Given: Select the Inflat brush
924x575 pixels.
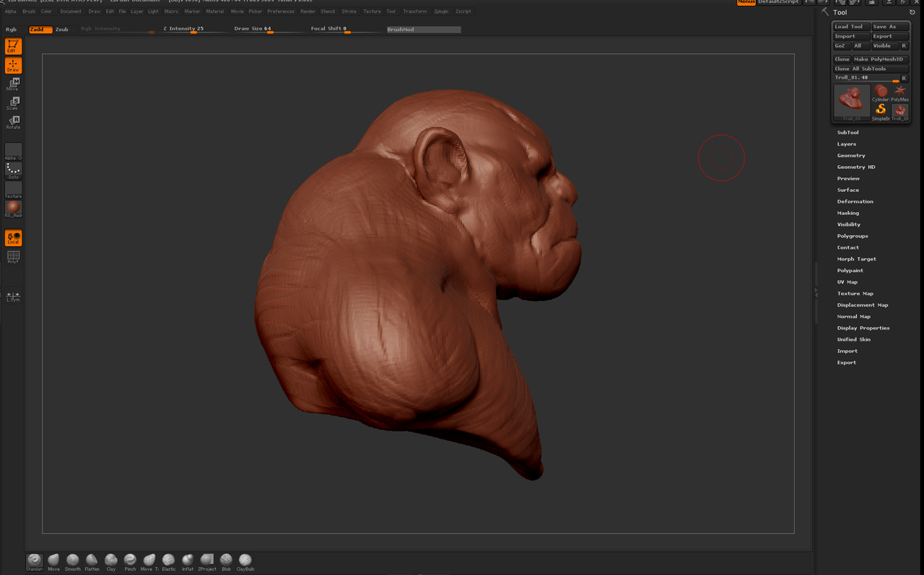Looking at the screenshot, I should [x=188, y=562].
